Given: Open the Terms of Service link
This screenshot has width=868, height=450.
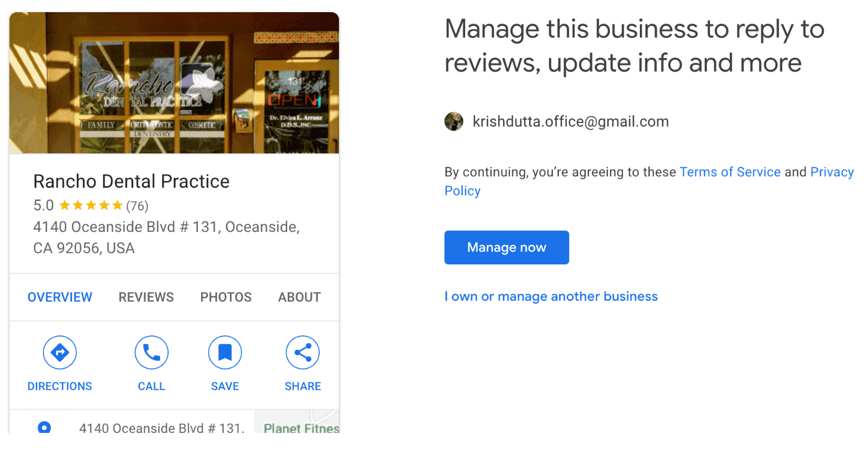Looking at the screenshot, I should 730,172.
